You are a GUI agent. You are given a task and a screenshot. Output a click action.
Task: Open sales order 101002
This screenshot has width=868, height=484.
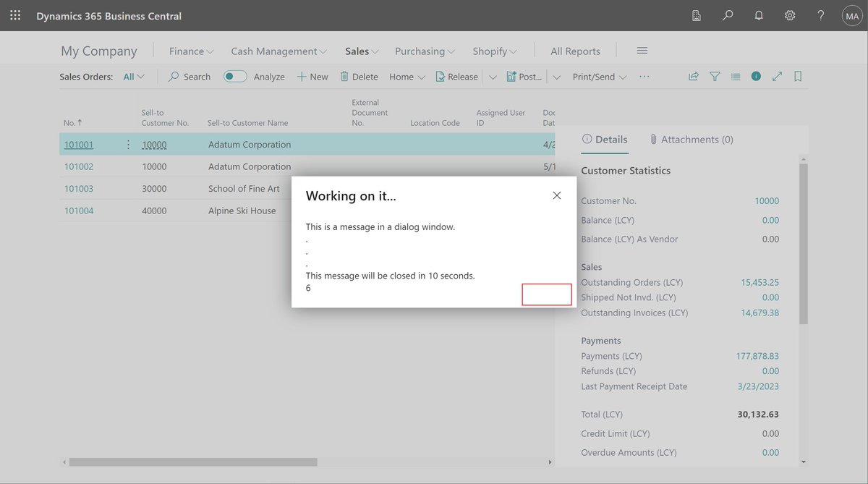[79, 166]
